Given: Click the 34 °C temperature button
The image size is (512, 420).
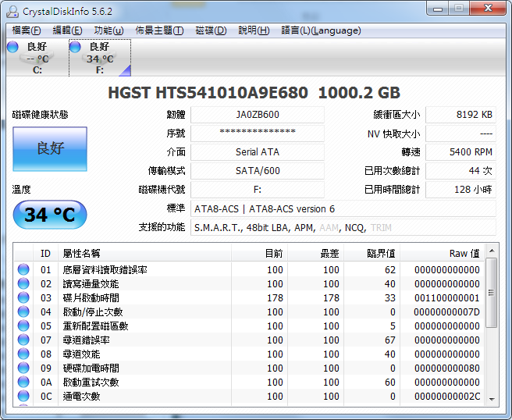Looking at the screenshot, I should pos(50,215).
